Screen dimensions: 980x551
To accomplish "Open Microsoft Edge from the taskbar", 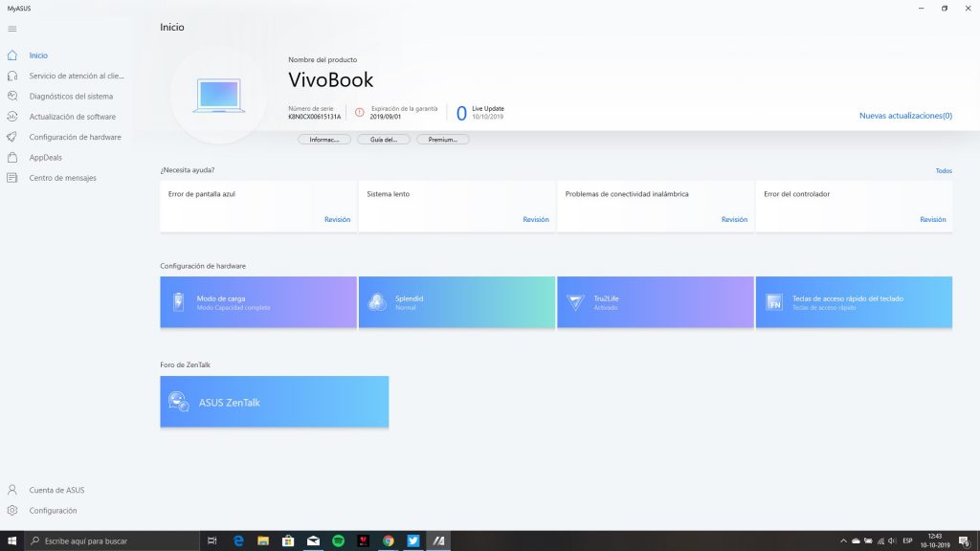I will pos(238,541).
